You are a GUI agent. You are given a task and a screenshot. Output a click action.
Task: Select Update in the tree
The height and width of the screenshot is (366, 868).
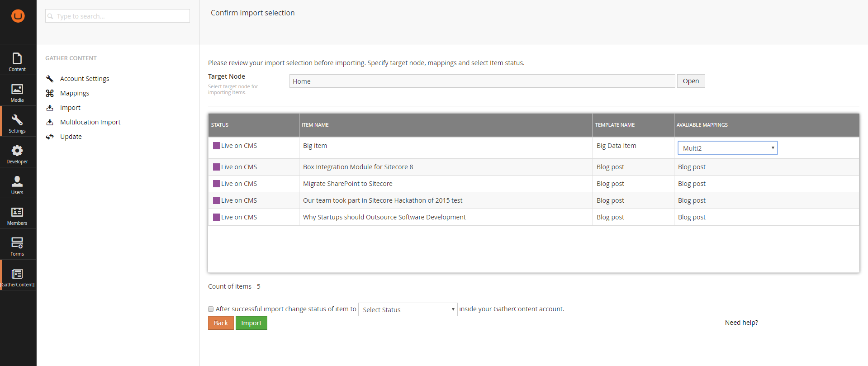point(71,137)
